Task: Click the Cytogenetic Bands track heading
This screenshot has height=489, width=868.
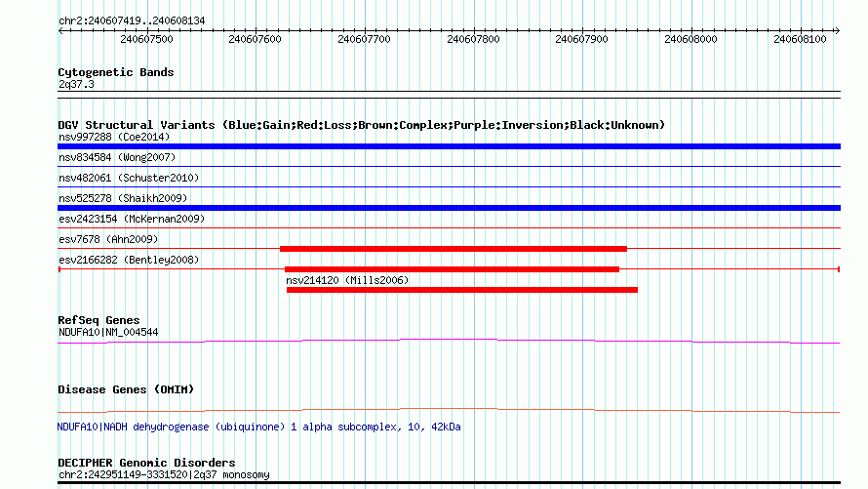Action: click(x=116, y=72)
